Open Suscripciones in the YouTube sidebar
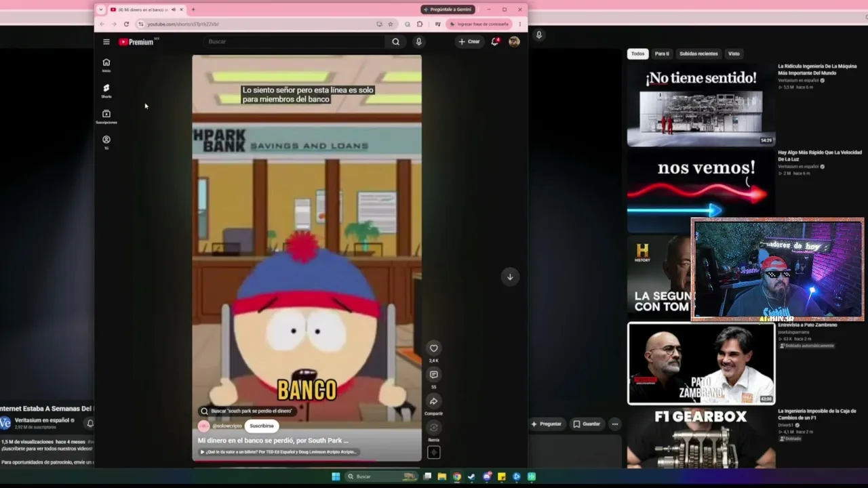 click(106, 117)
